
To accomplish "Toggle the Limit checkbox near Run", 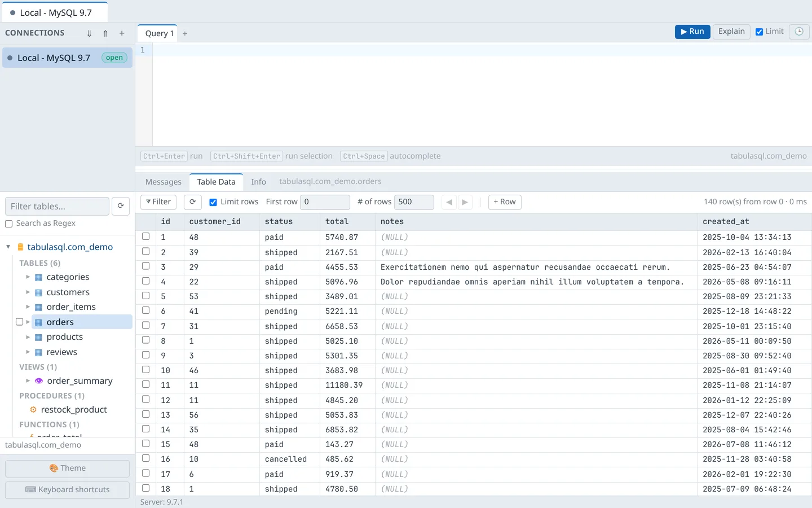I will click(x=760, y=32).
